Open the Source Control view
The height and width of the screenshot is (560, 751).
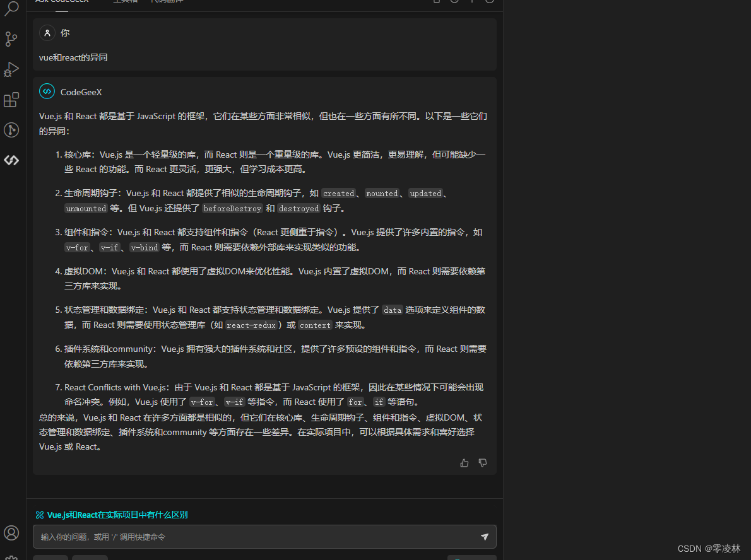pos(11,38)
